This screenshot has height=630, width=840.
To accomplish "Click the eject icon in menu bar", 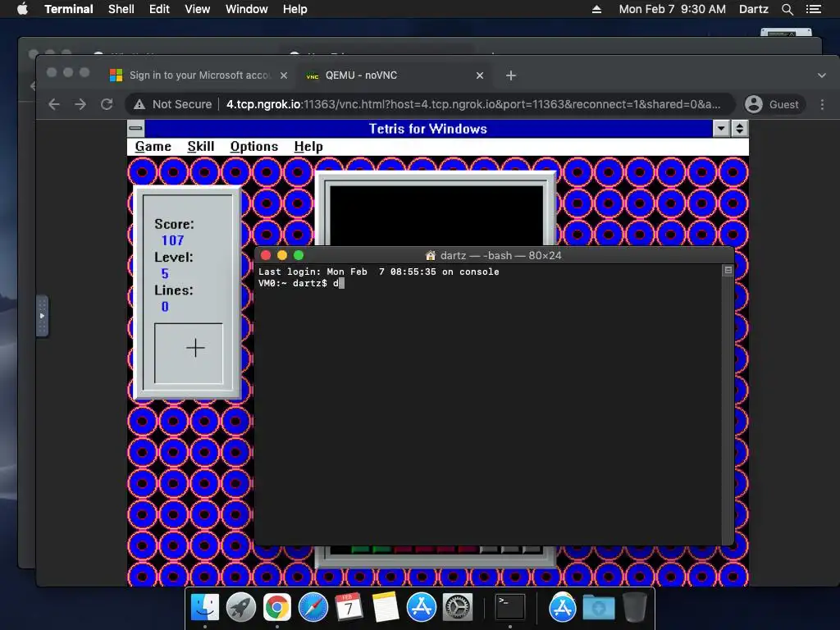I will 596,9.
